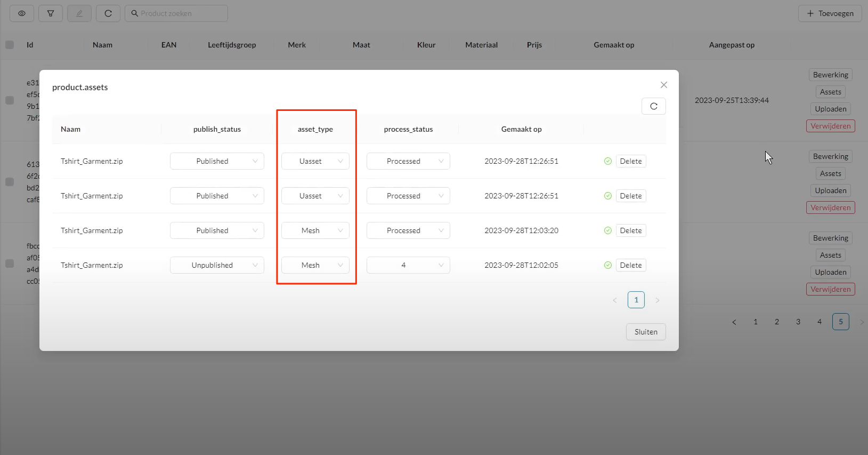Click Verwijderen in first product row
Screen dimensions: 868x455
(831, 126)
